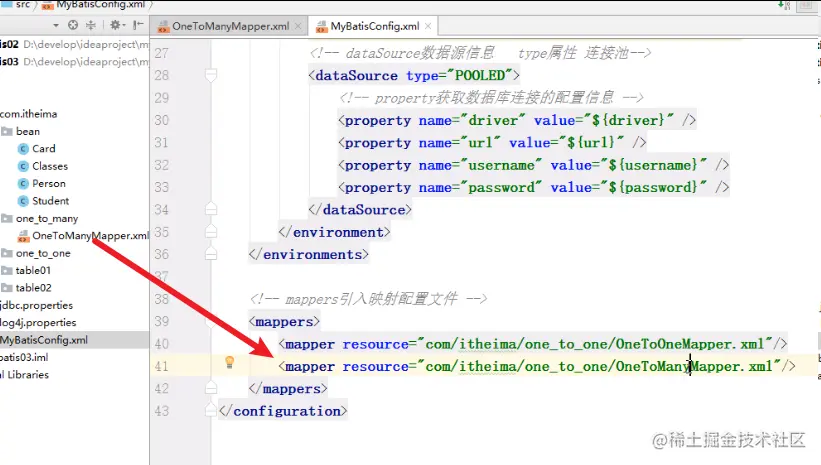This screenshot has height=465, width=821.
Task: Click the closing </mappers> tag
Action: (x=288, y=389)
